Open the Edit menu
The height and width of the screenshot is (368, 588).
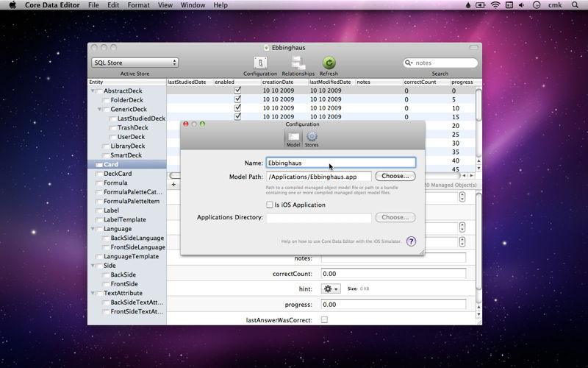click(x=113, y=5)
